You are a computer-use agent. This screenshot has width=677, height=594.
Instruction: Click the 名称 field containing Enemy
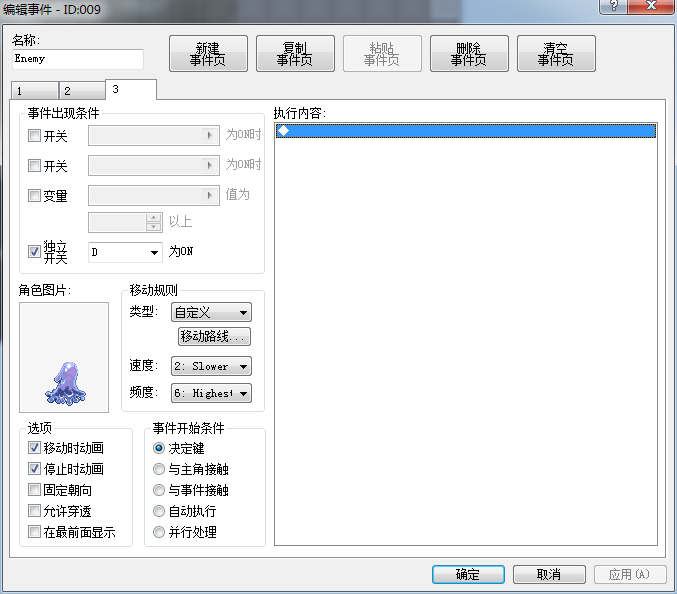tap(78, 59)
